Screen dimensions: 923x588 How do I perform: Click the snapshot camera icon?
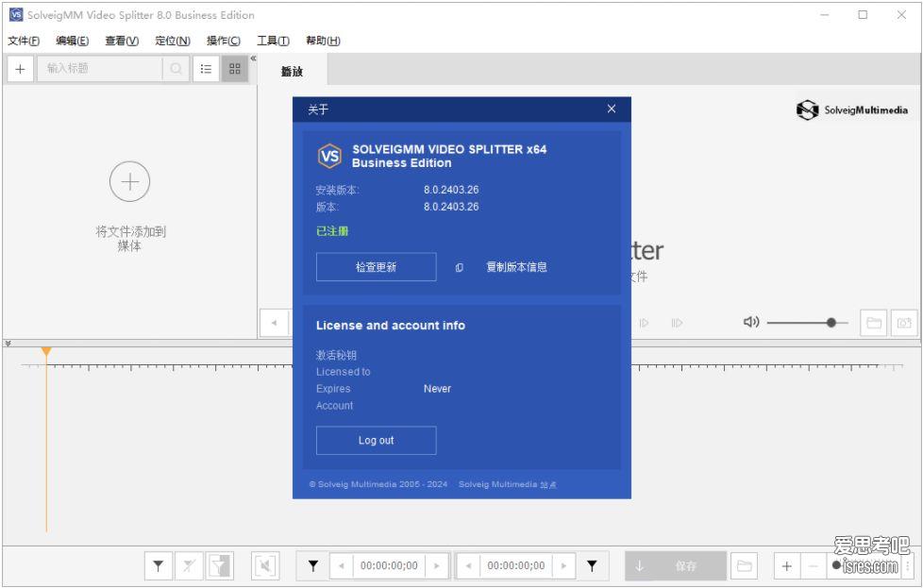[x=904, y=323]
